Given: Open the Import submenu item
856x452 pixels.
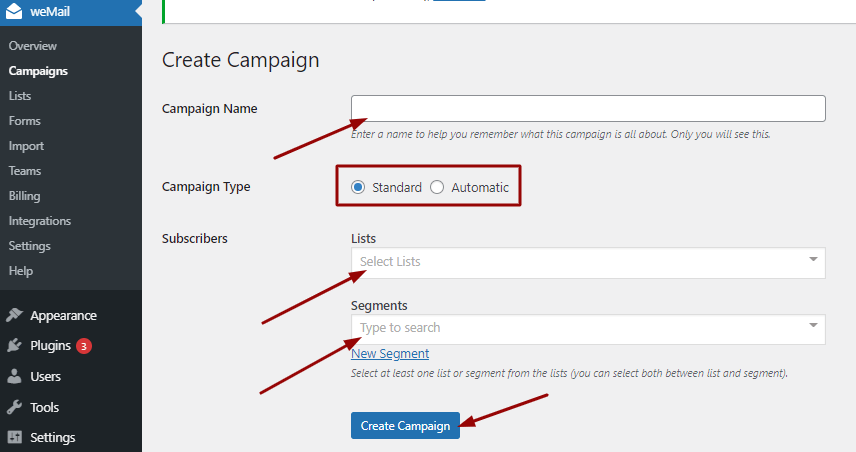Looking at the screenshot, I should click(26, 146).
